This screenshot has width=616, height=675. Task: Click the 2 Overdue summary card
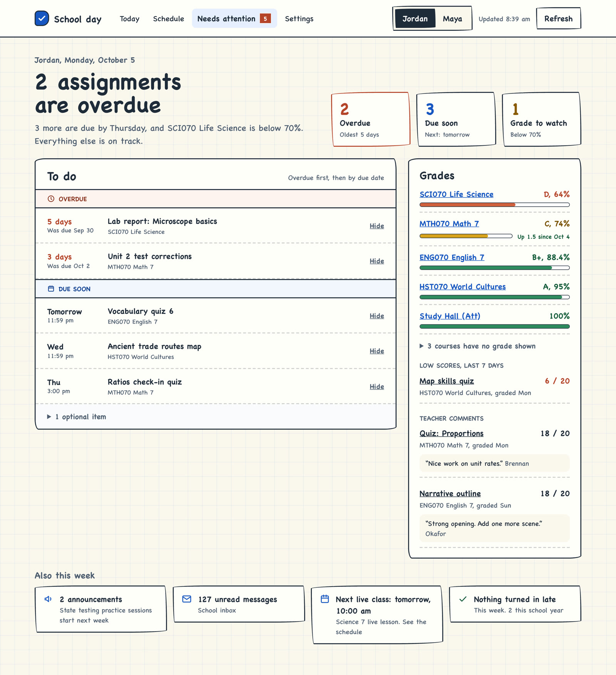[x=371, y=119]
